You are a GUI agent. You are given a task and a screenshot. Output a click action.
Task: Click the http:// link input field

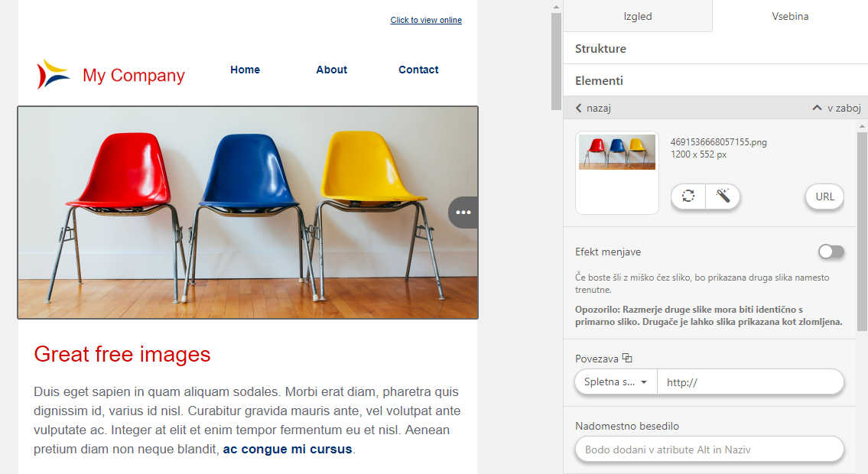click(750, 382)
